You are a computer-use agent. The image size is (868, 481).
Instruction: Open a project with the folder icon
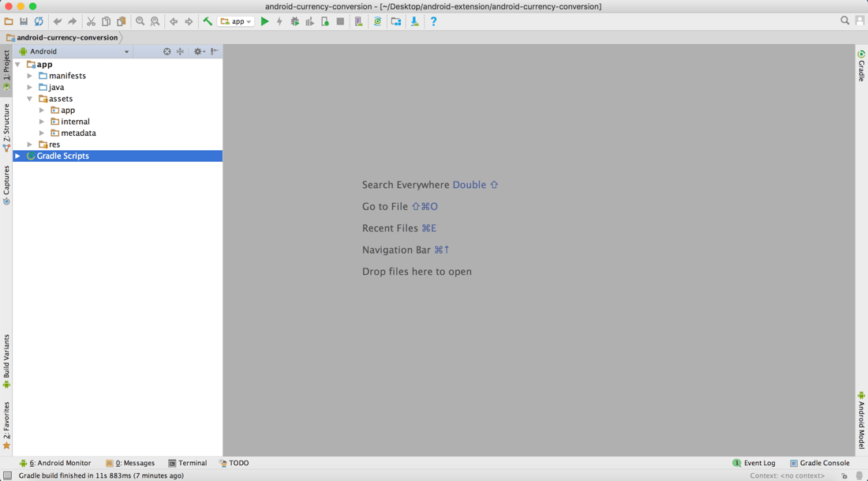[9, 21]
